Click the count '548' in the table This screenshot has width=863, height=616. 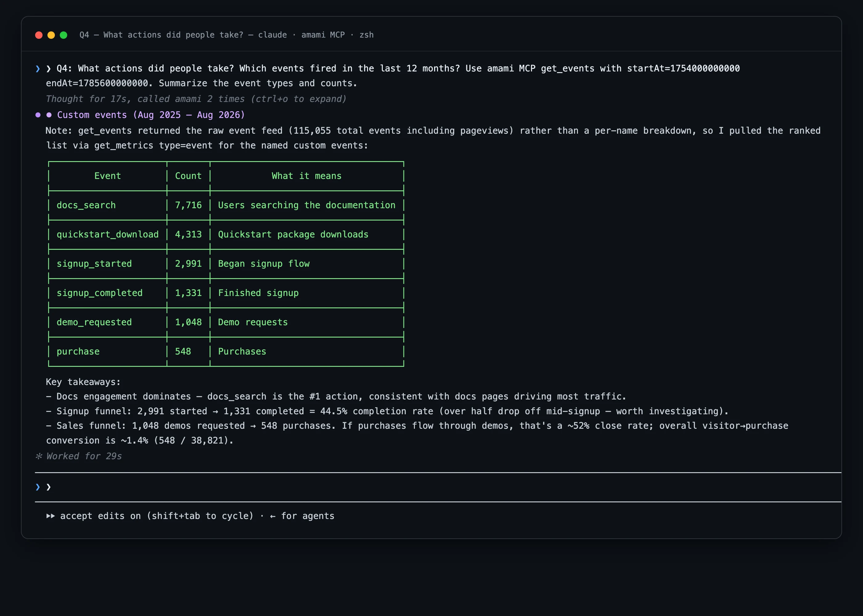183,352
